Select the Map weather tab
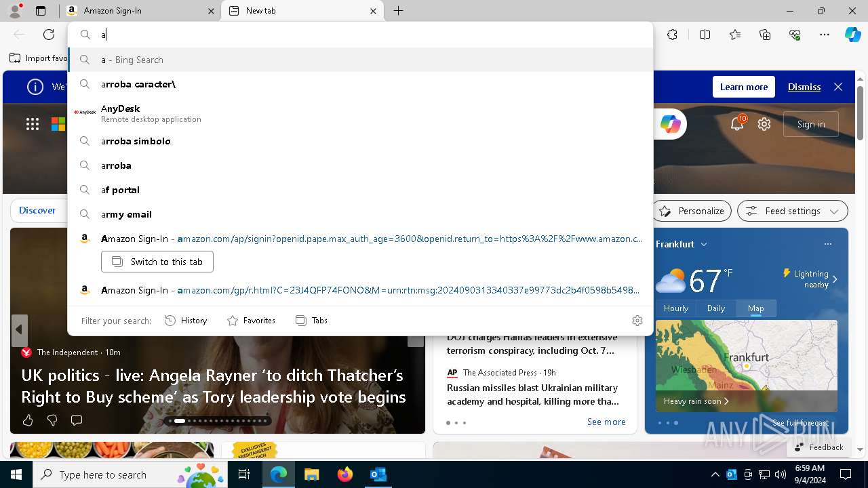The image size is (868, 488). click(755, 308)
